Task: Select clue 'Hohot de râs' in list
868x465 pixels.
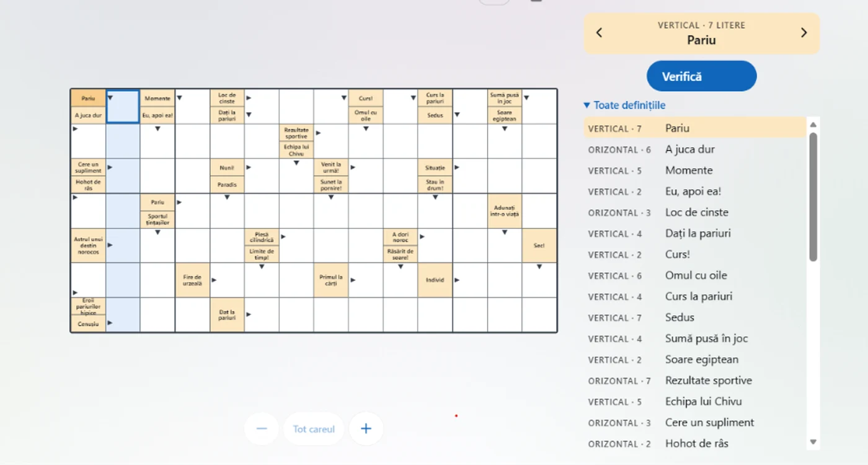Action: pyautogui.click(x=694, y=444)
